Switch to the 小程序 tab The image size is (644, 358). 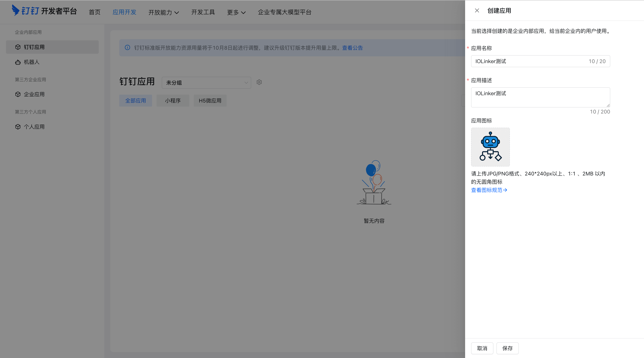173,100
